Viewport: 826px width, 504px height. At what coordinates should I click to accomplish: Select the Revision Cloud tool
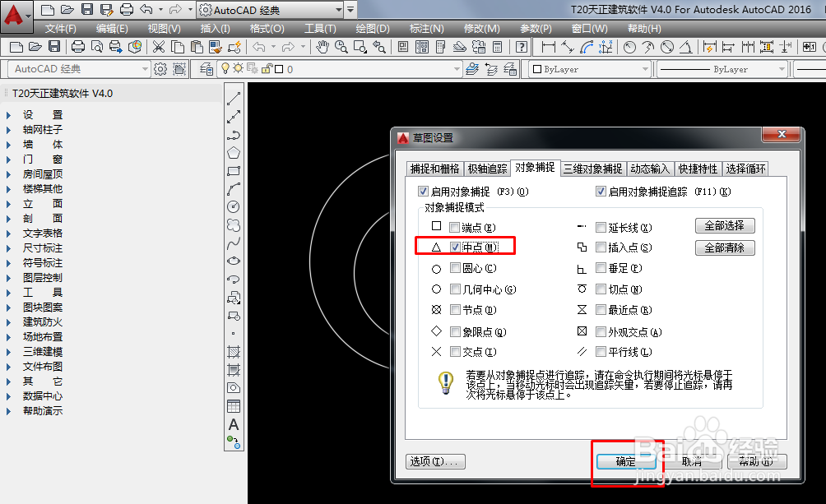pos(234,225)
